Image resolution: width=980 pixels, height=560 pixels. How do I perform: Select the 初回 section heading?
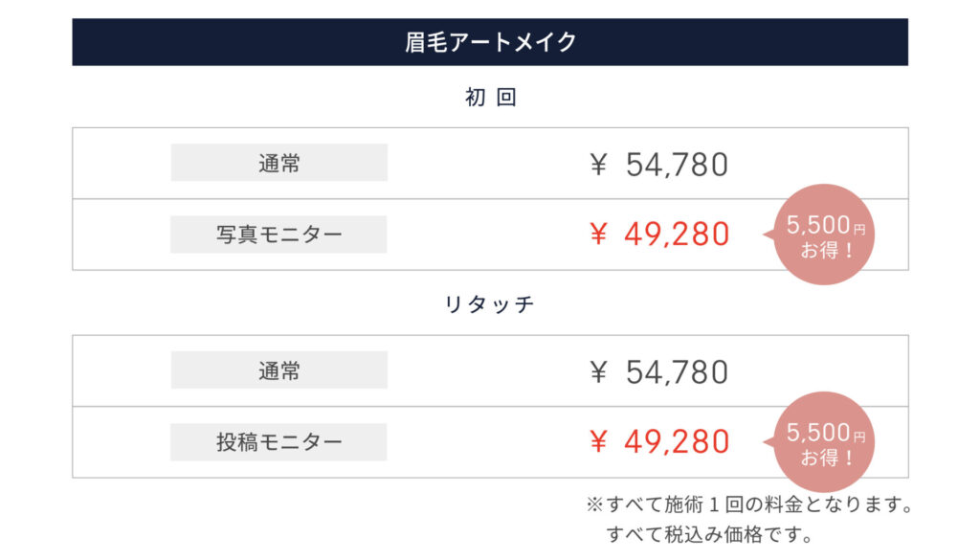[x=490, y=98]
